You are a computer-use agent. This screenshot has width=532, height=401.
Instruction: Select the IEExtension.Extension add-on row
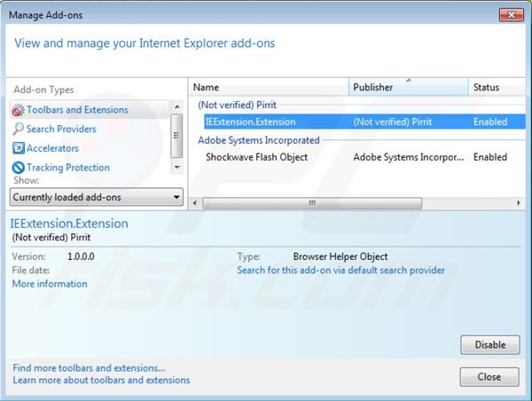coord(364,122)
